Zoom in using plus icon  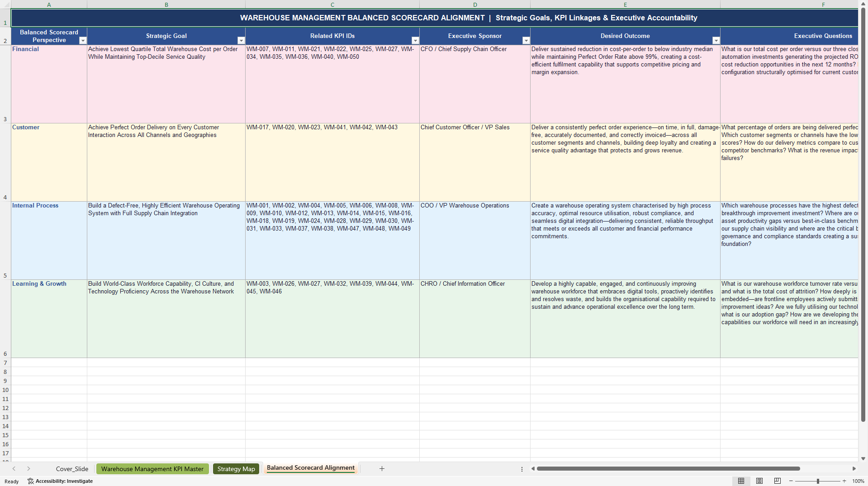(844, 481)
